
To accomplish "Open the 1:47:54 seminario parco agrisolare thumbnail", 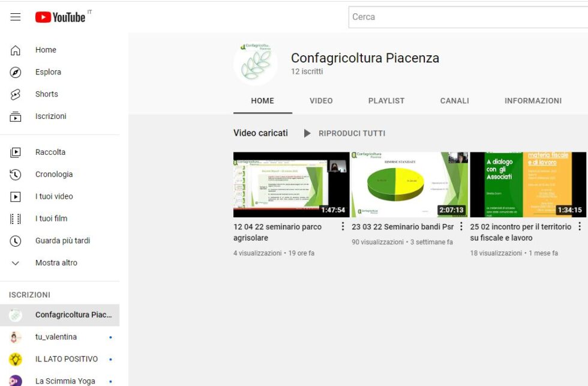I will coord(292,184).
